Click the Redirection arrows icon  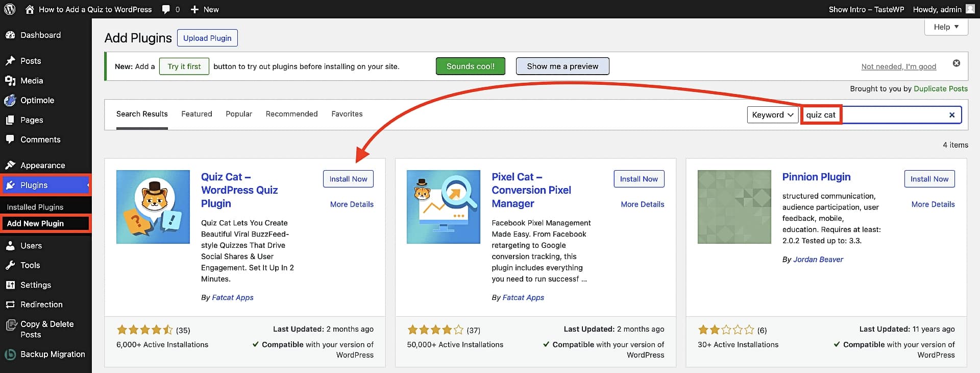point(10,305)
